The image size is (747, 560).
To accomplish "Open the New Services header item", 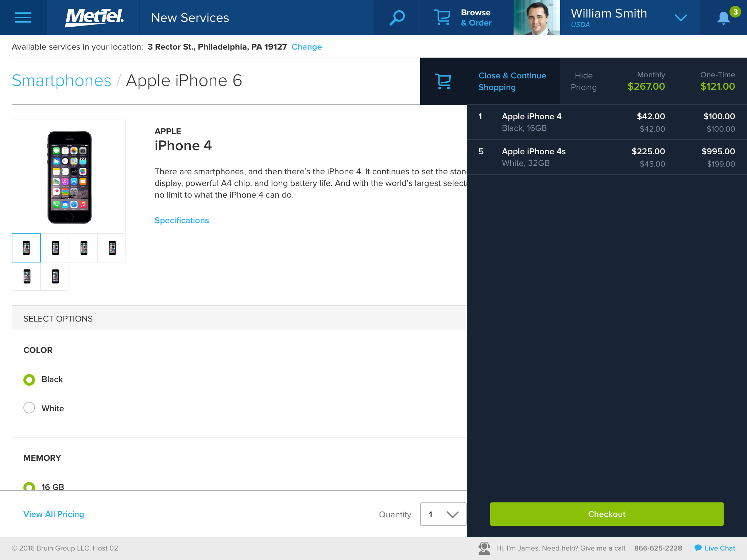I will (x=190, y=17).
